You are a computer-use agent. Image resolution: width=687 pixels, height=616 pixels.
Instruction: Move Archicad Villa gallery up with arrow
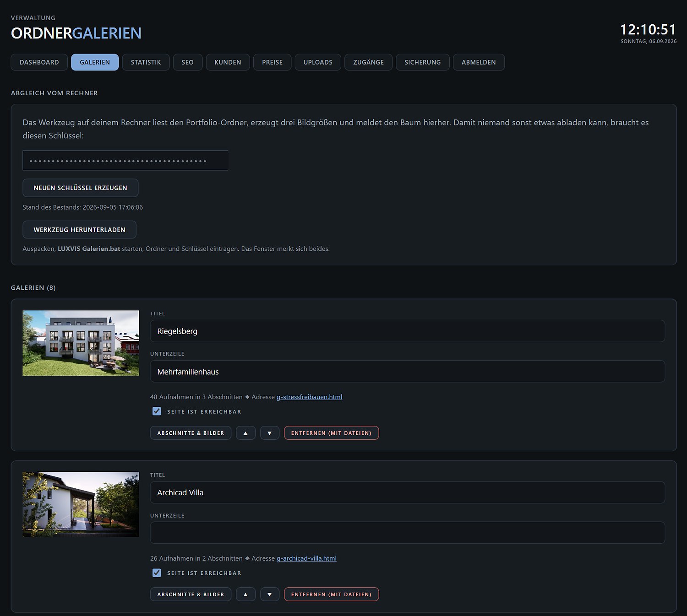click(245, 594)
